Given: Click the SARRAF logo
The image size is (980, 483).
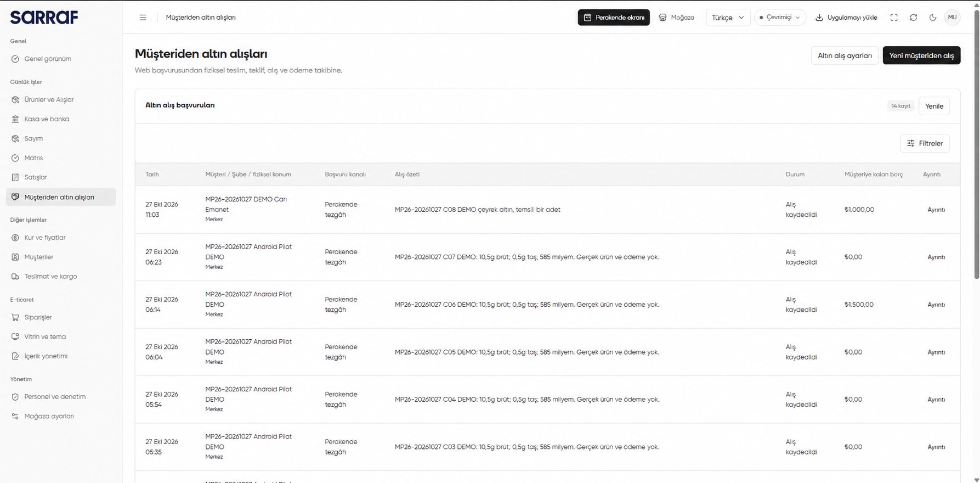Looking at the screenshot, I should point(44,18).
